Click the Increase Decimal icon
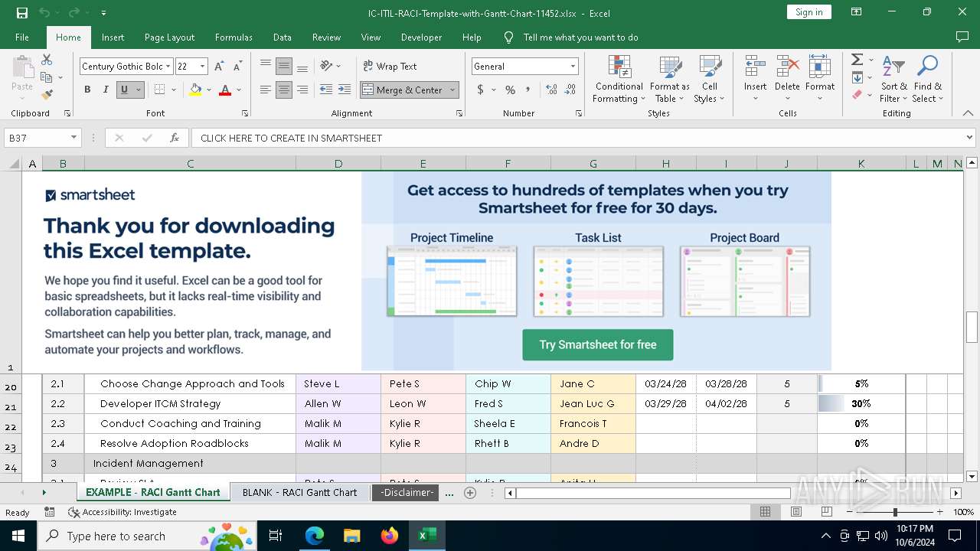 tap(551, 90)
